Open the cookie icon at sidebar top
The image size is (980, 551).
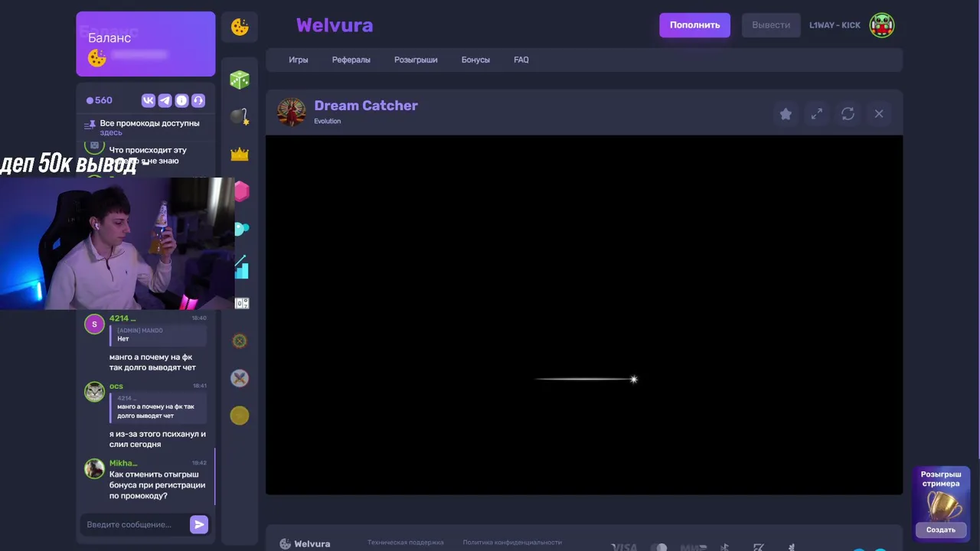240,27
